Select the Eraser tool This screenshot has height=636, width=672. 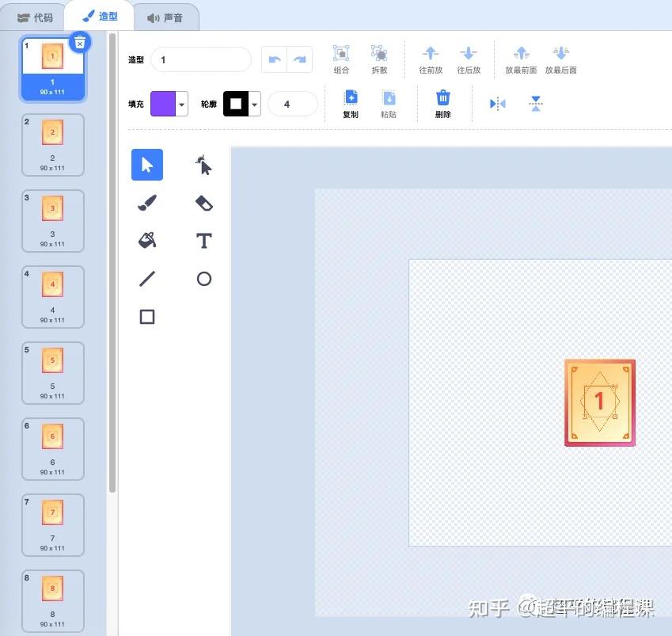203,203
